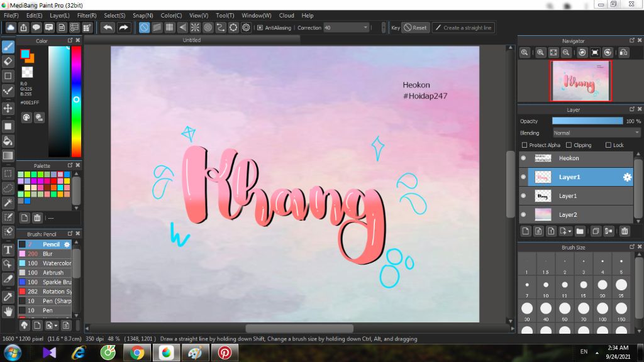The image size is (644, 362).
Task: Open Internet Explorer from the taskbar
Action: pyautogui.click(x=78, y=353)
